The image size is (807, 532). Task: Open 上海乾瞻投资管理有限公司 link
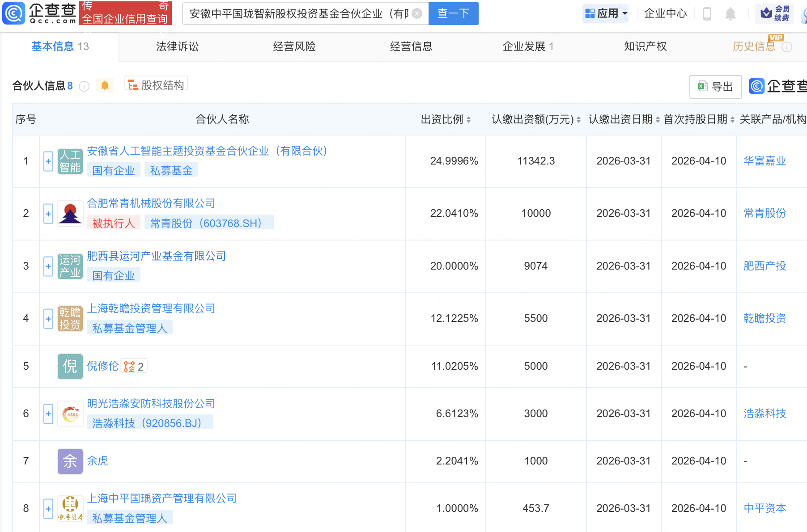(151, 308)
